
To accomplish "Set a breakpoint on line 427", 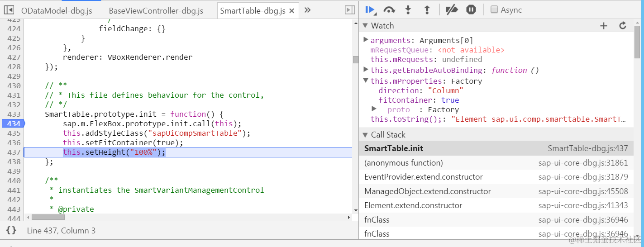I will 14,57.
